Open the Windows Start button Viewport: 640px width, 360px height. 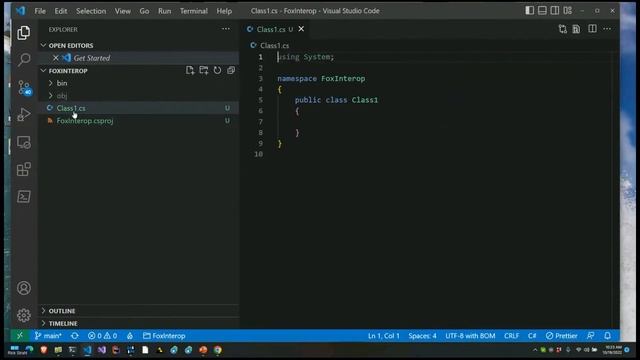point(14,349)
